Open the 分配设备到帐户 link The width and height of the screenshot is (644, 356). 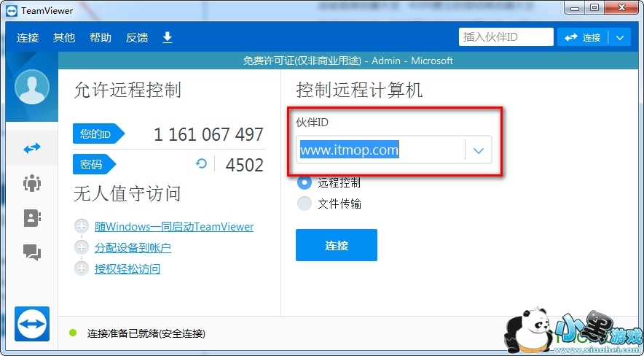pyautogui.click(x=133, y=248)
